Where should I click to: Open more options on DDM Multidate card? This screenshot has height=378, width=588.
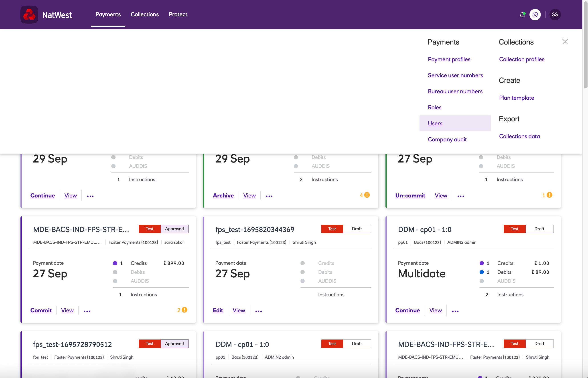point(455,311)
